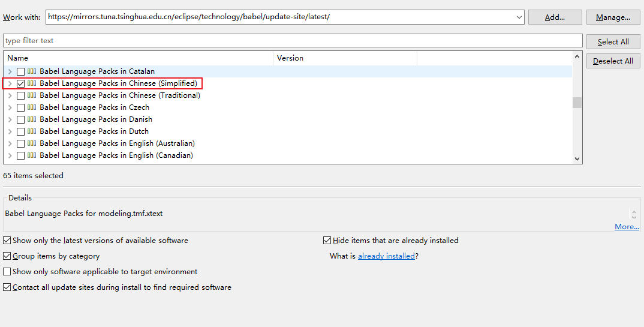This screenshot has width=644, height=327.
Task: Uncheck the Chinese (Simplified) language pack
Action: 20,83
